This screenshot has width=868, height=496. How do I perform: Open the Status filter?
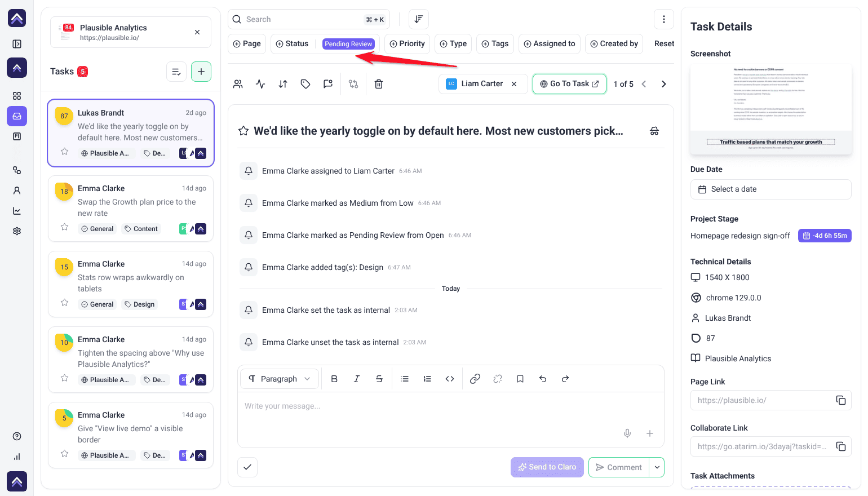[292, 44]
